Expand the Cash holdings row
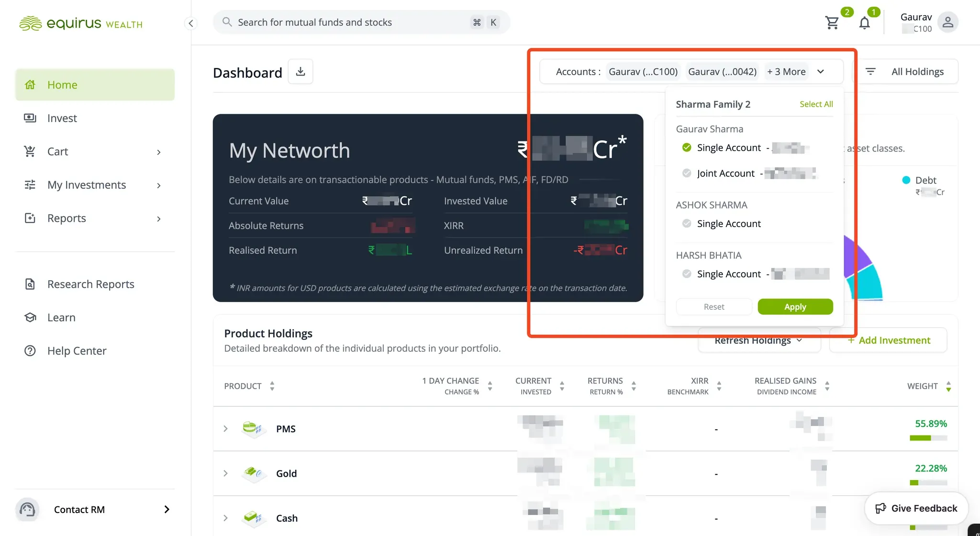This screenshot has width=980, height=536. tap(225, 517)
